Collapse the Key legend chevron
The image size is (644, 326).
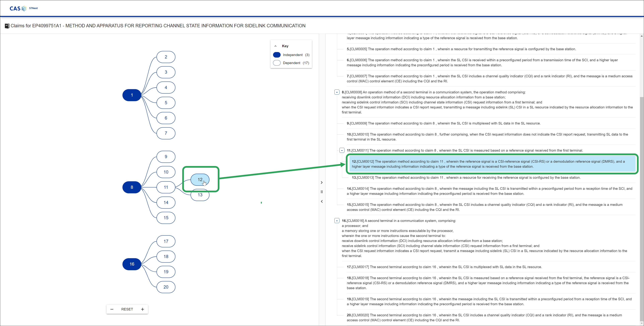[276, 46]
